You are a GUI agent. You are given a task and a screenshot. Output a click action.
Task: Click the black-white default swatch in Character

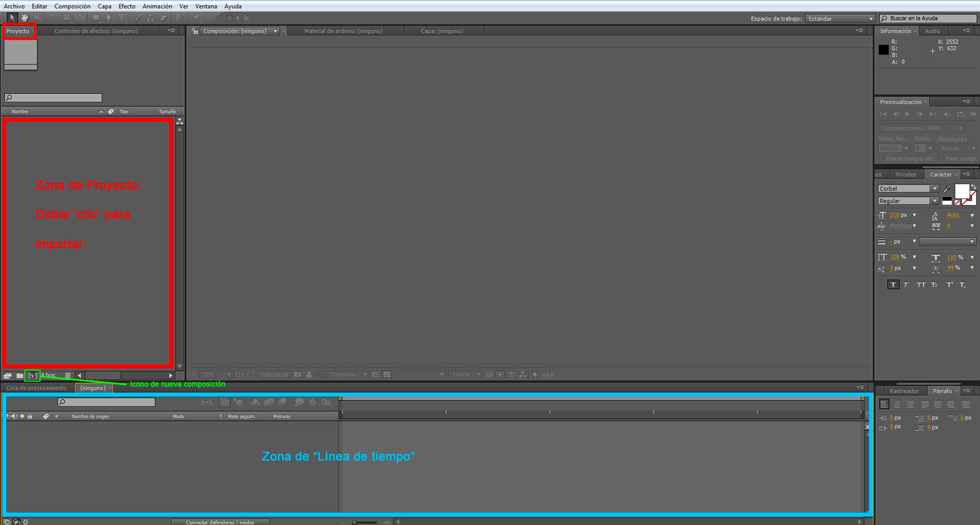[x=947, y=200]
